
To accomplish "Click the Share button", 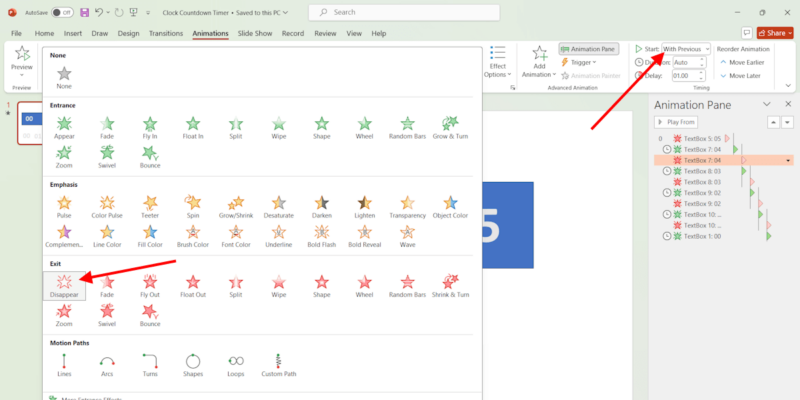I will pos(775,33).
